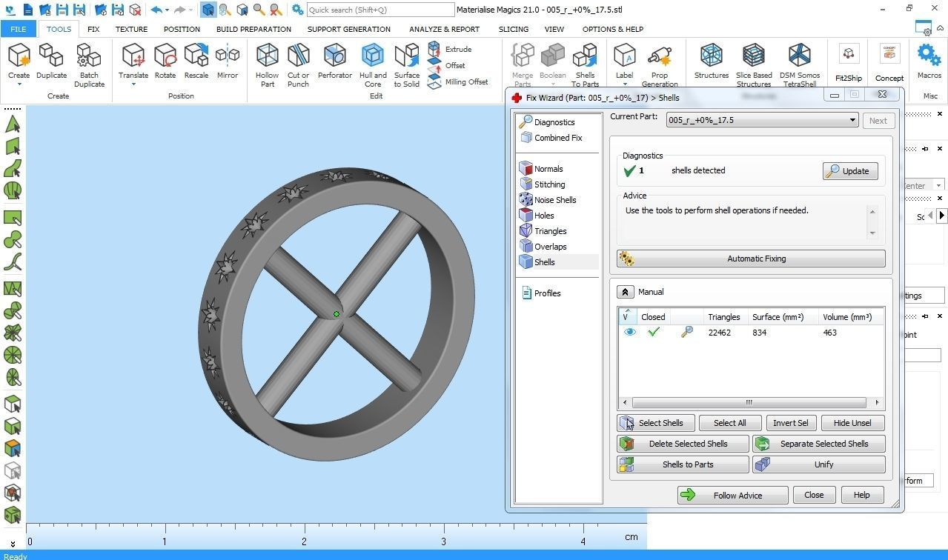The height and width of the screenshot is (560, 948).
Task: Open the Create dropdown arrow
Action: point(19,84)
